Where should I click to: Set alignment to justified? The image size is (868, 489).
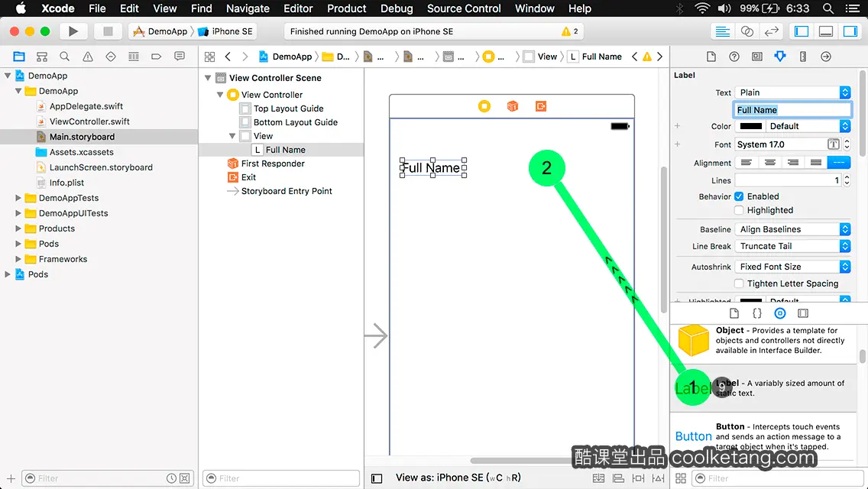[816, 163]
